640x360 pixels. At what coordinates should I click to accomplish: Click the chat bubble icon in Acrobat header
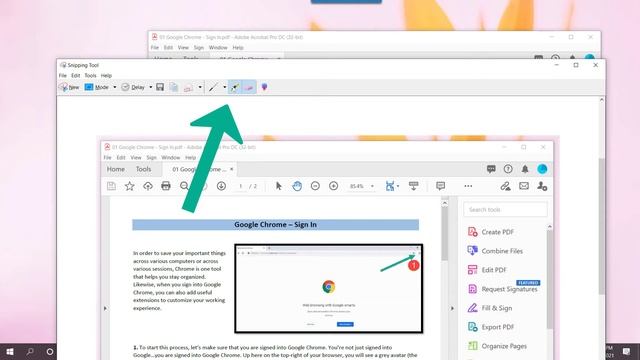pyautogui.click(x=491, y=169)
